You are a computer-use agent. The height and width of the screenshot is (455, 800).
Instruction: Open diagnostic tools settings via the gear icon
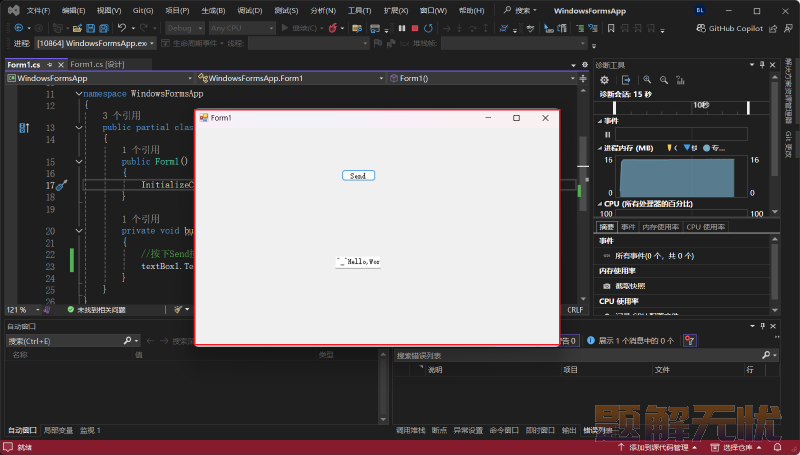point(605,80)
